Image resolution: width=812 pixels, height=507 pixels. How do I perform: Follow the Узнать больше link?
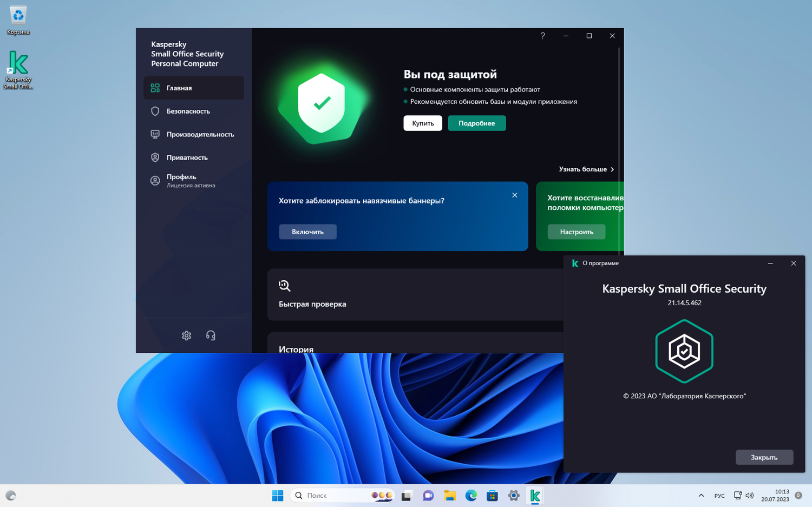[x=586, y=169]
